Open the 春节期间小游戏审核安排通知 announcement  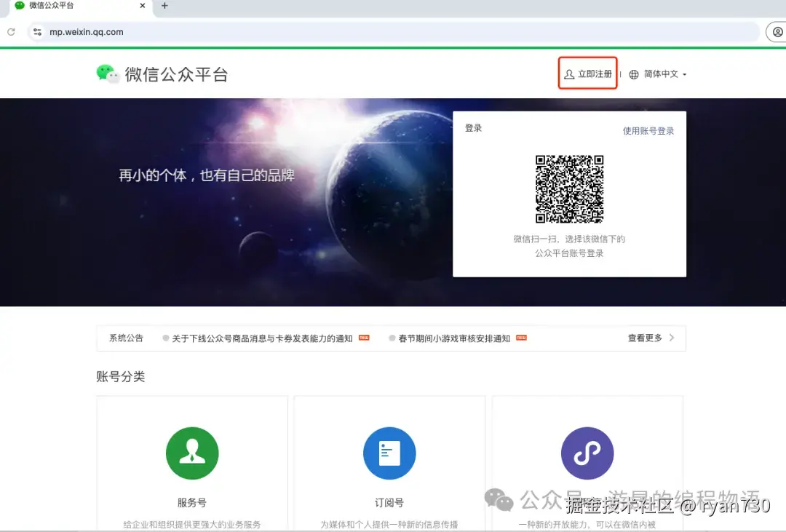pos(456,338)
